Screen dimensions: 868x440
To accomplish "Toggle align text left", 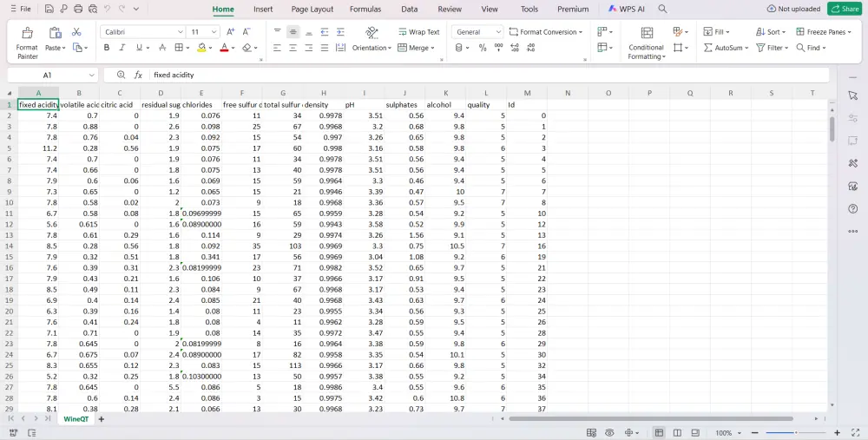I will pos(278,48).
